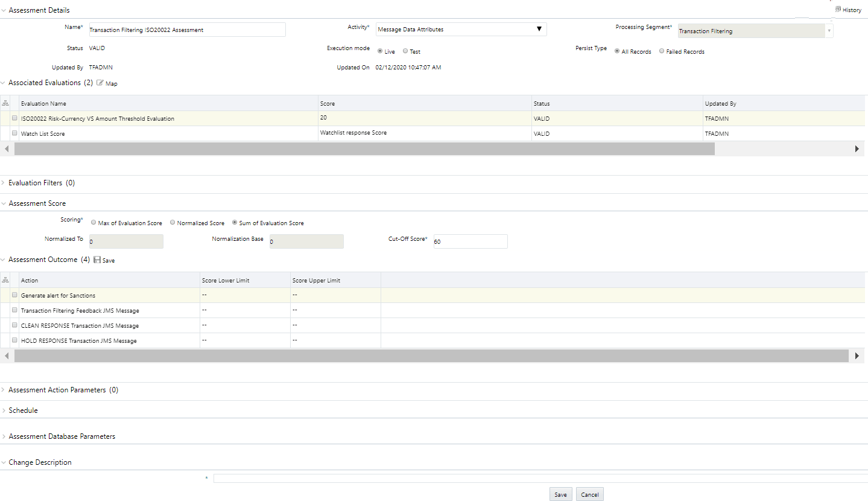
Task: Select Live execution mode
Action: pos(380,51)
